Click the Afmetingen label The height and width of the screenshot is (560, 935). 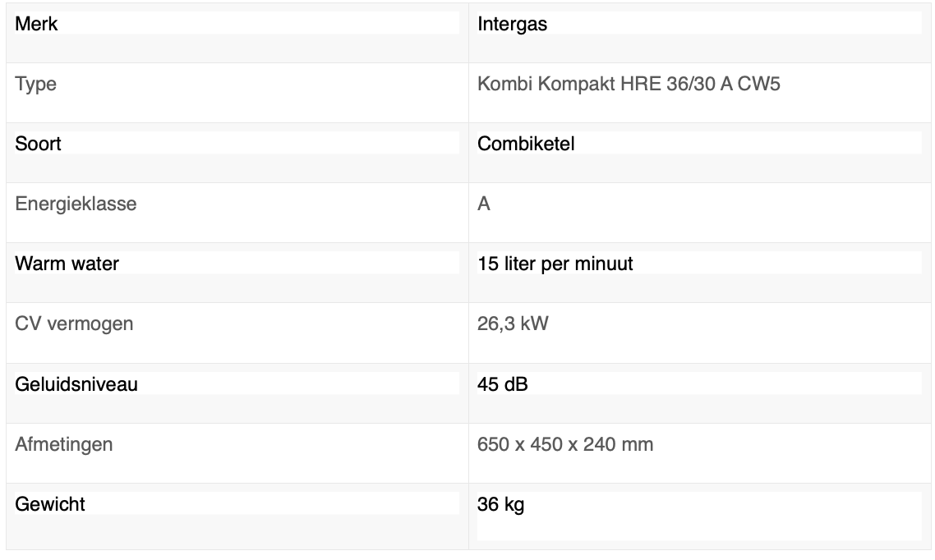pos(64,444)
